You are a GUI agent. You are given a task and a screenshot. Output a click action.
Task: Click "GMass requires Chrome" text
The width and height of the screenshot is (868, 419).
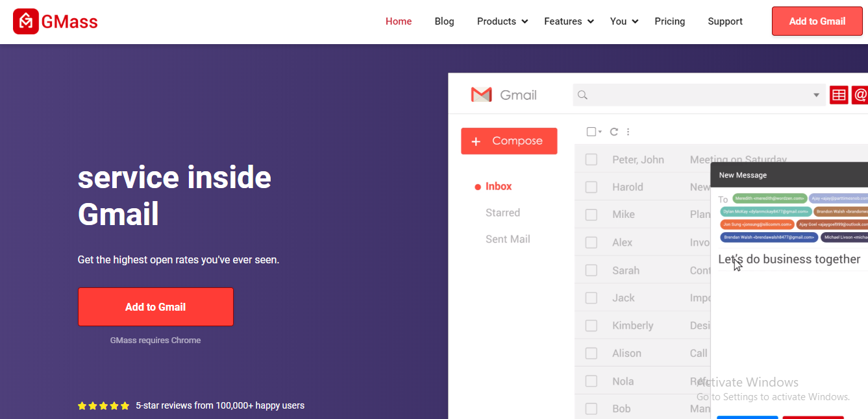[155, 341]
